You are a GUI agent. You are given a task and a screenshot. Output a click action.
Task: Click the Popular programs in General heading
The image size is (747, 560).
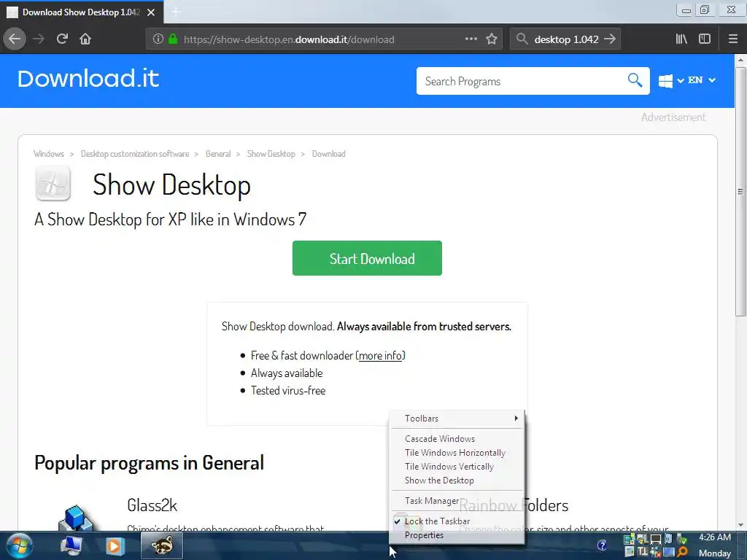[x=149, y=463]
